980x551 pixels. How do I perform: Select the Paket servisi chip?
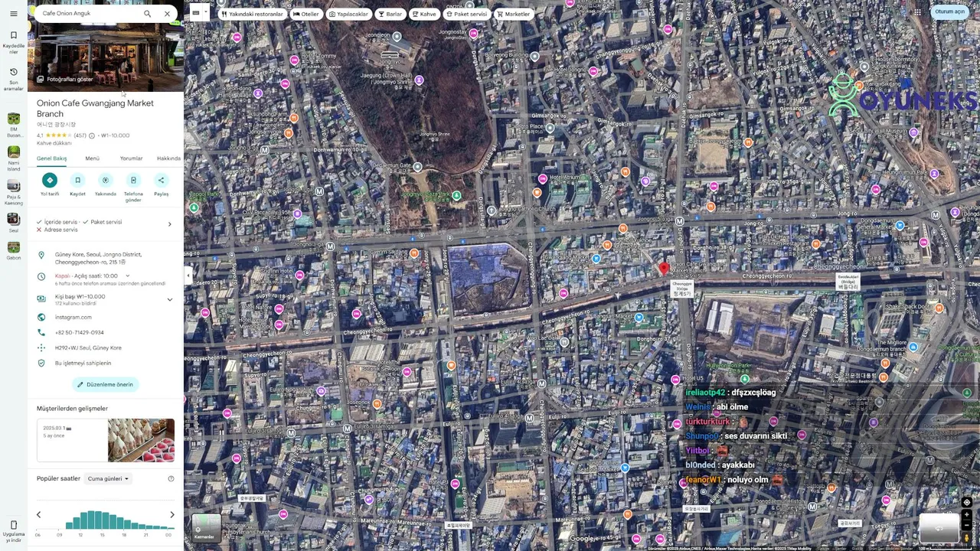coord(466,14)
